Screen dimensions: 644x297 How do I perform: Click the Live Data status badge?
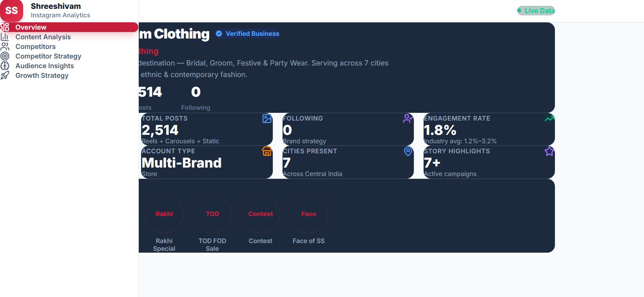coord(536,11)
